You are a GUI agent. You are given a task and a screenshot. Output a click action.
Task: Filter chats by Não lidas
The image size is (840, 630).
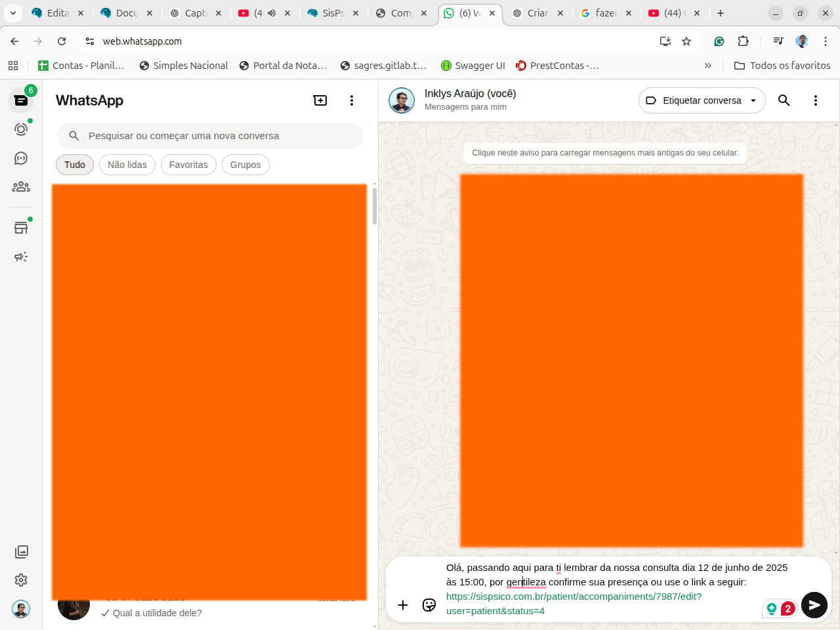click(127, 165)
